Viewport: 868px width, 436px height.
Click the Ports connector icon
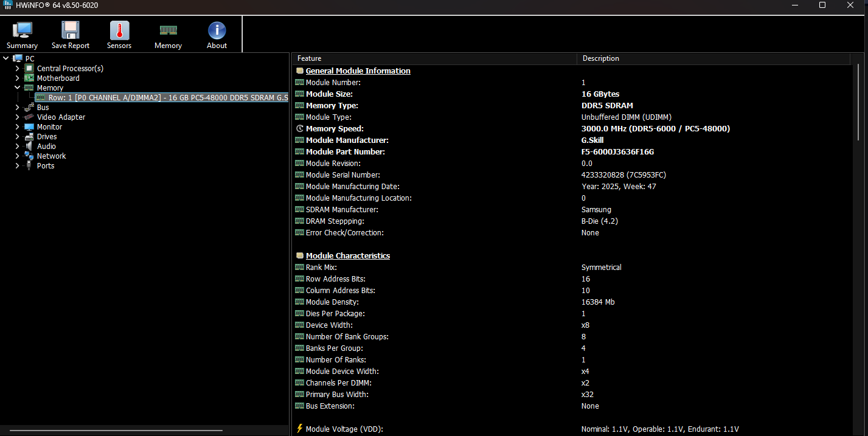(x=29, y=165)
